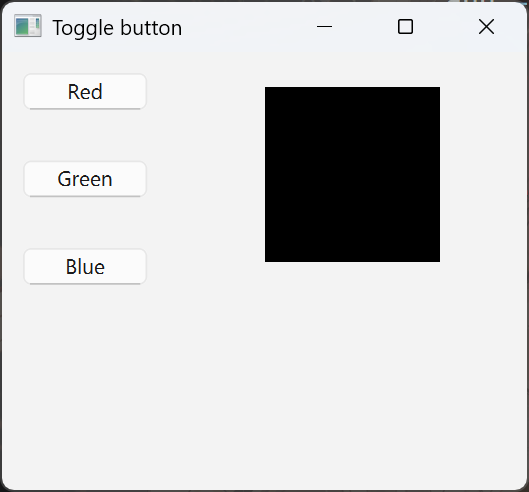Click the X icon at top right
Viewport: 529px width, 492px height.
coord(486,26)
